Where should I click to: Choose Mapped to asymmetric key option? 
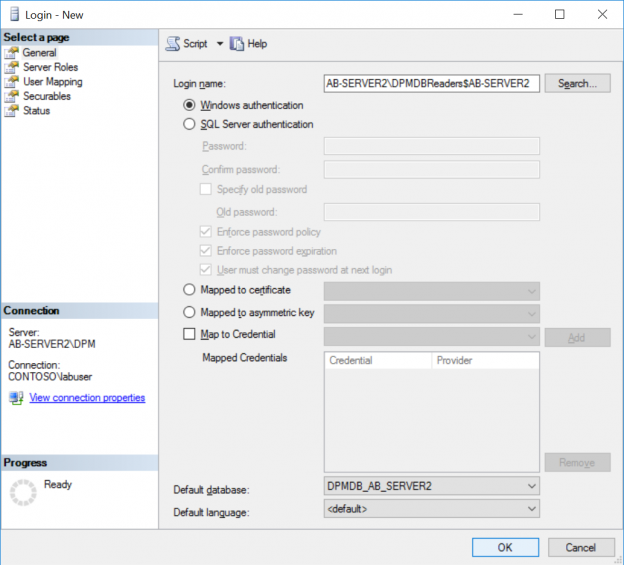click(189, 312)
